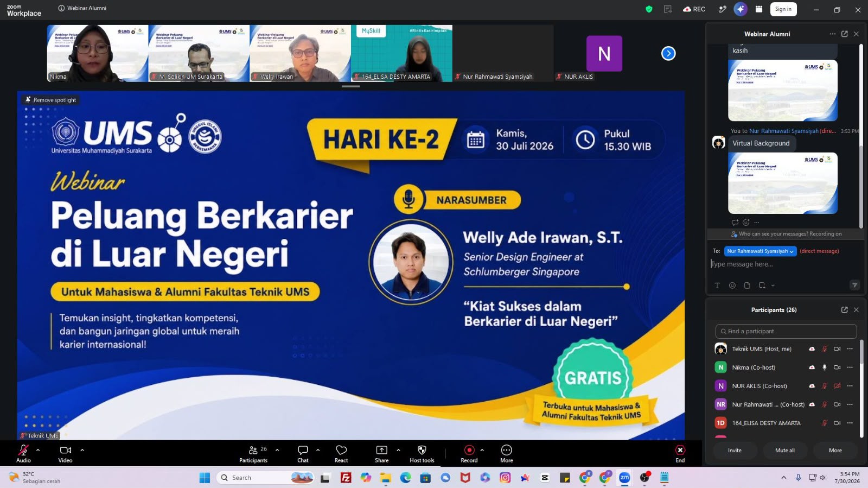Open first webinar background image in chat
The height and width of the screenshot is (488, 868).
coord(783,90)
